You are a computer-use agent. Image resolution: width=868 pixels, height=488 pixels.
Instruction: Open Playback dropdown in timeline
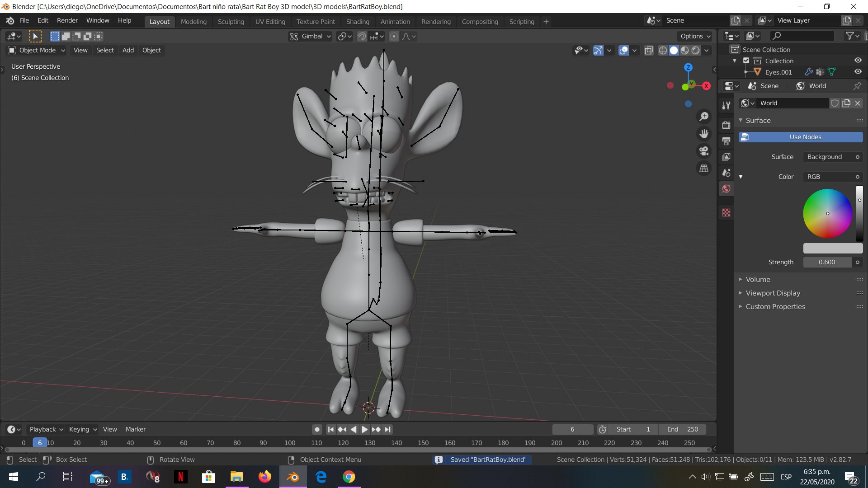tap(46, 429)
